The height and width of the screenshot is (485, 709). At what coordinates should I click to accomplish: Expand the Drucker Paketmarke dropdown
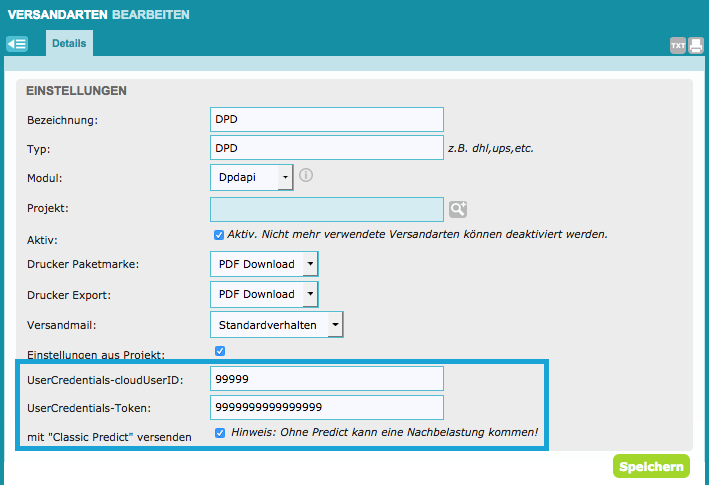pyautogui.click(x=264, y=264)
